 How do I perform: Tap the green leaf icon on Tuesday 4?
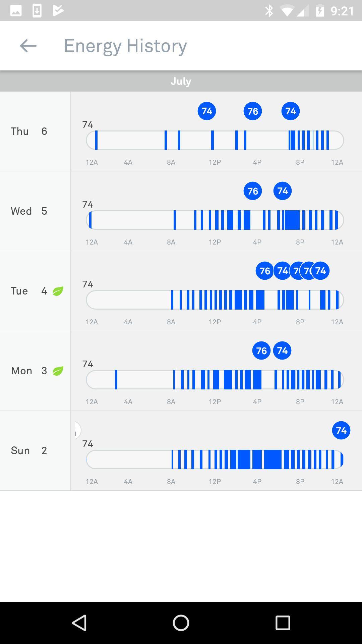pyautogui.click(x=58, y=291)
